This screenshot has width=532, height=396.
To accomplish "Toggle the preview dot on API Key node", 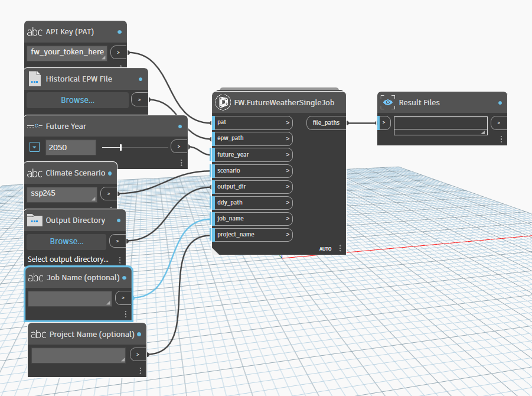I will point(119,31).
